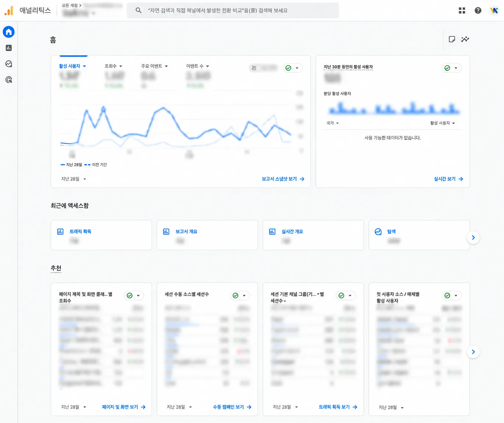The image size is (504, 423).
Task: Click the 추천 section heading
Action: pyautogui.click(x=56, y=268)
